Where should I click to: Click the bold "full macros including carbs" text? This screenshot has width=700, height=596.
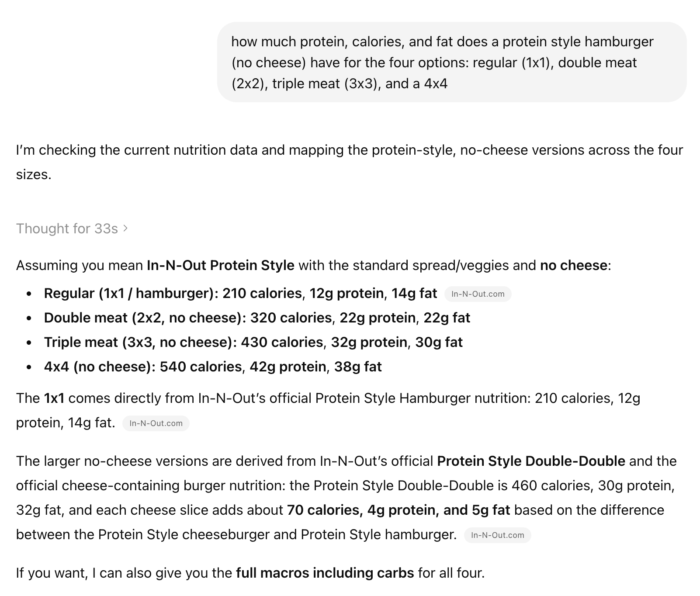(325, 573)
